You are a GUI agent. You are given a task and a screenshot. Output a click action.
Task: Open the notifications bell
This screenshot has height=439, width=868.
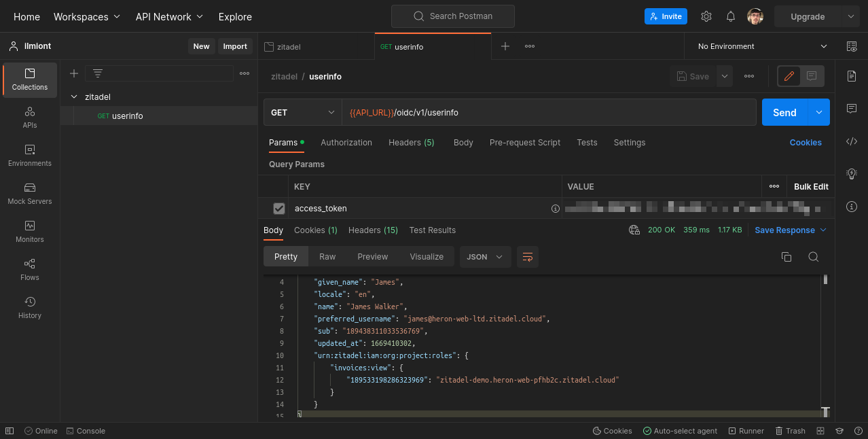731,16
